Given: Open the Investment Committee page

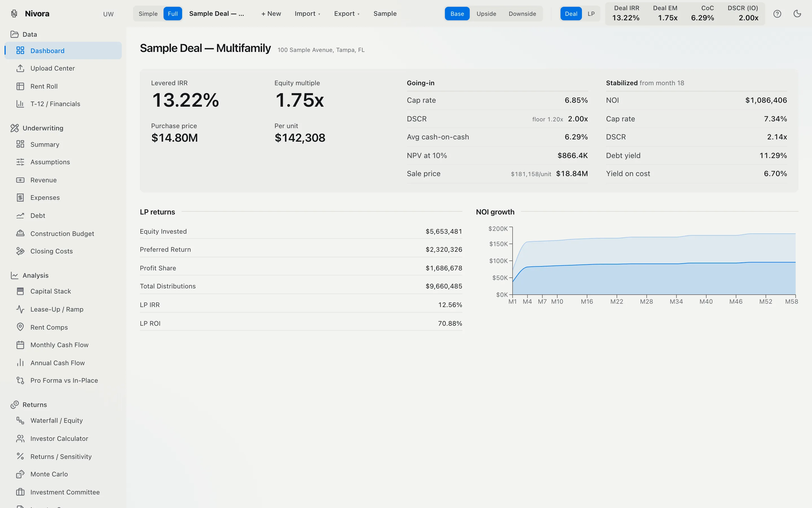Looking at the screenshot, I should tap(63, 492).
